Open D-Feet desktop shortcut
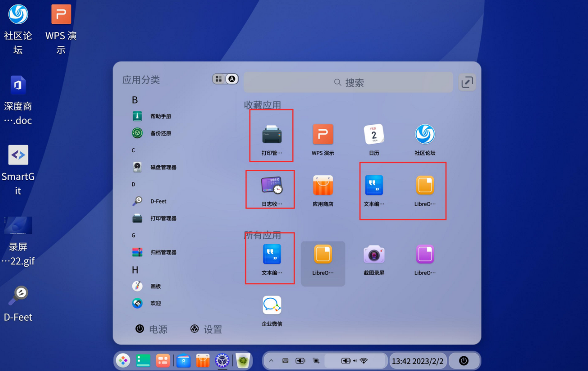Viewport: 588px width, 371px height. point(18,304)
